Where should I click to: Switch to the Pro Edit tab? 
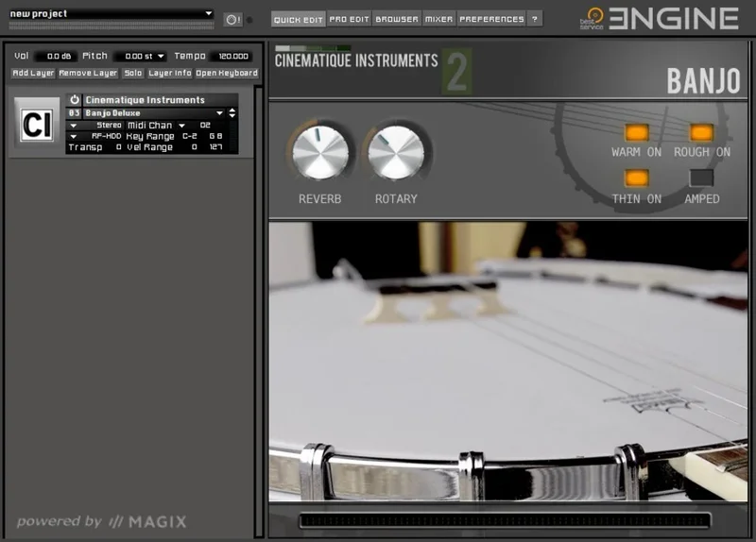pos(349,19)
